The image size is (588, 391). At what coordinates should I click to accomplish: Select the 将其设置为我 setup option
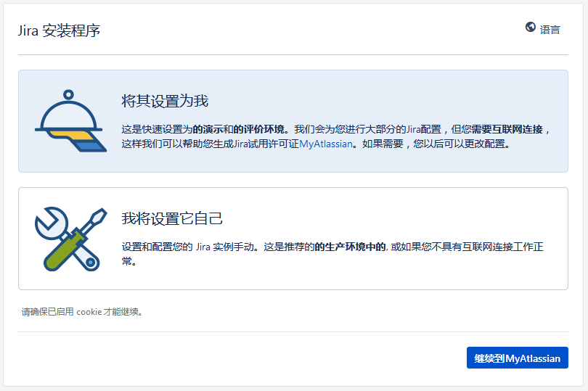point(293,121)
